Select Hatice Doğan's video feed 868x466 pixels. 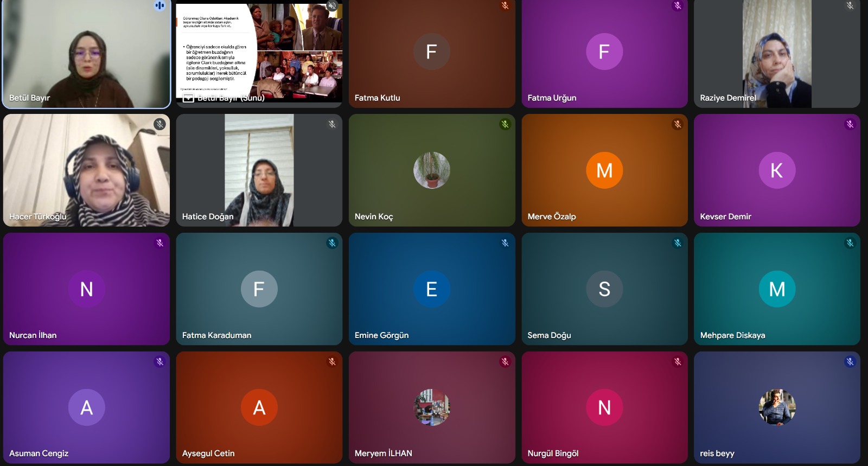click(x=259, y=170)
